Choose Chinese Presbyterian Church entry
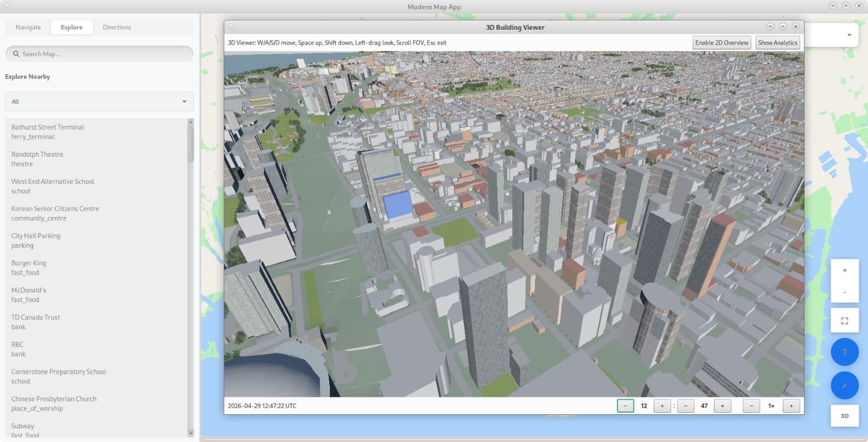The height and width of the screenshot is (442, 868). [x=97, y=403]
